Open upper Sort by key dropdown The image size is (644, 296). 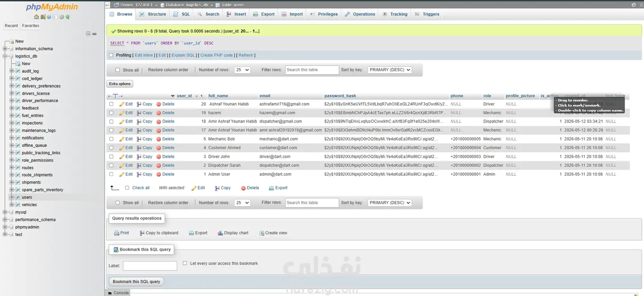(389, 70)
